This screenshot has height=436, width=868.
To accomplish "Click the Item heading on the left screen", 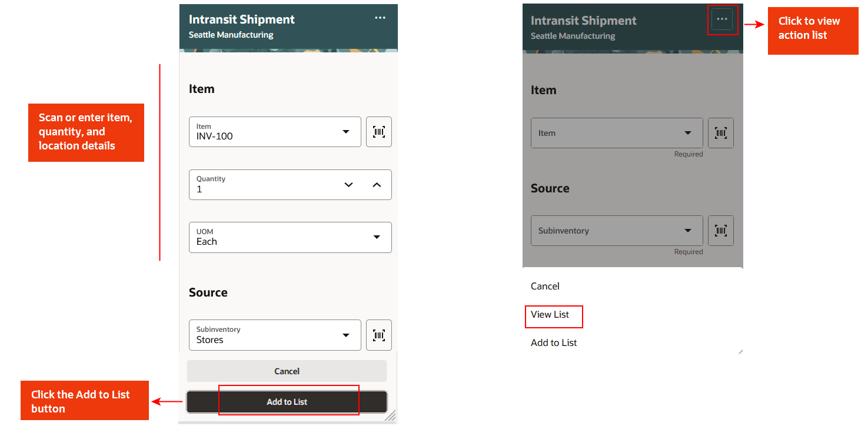I will [202, 89].
